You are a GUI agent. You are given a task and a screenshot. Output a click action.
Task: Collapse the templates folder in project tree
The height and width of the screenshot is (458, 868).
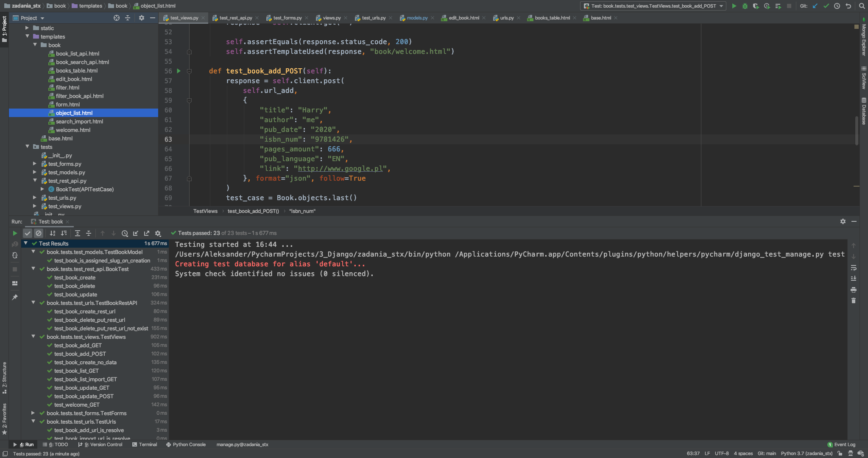point(28,36)
